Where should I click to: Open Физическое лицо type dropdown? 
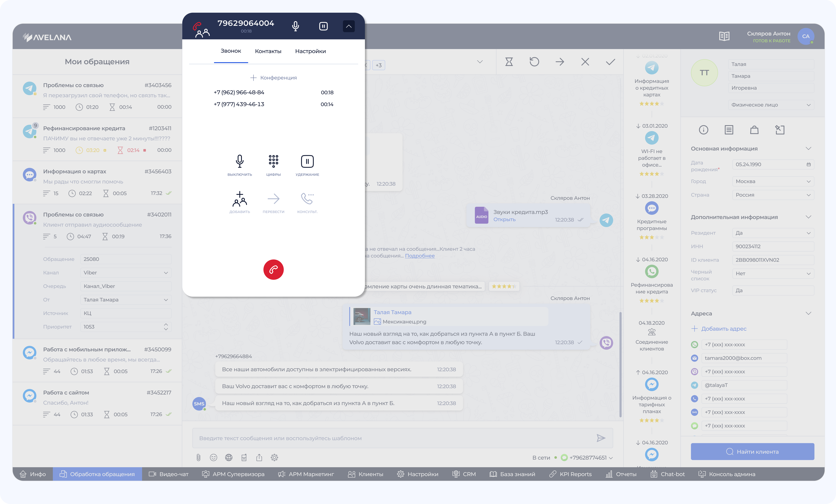[771, 105]
